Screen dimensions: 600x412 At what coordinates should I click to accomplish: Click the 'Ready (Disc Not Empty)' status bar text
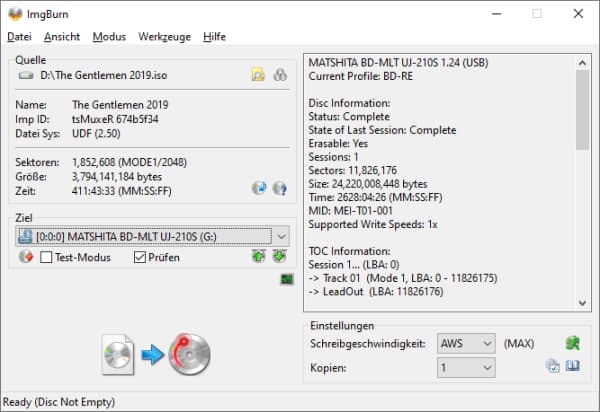[59, 402]
